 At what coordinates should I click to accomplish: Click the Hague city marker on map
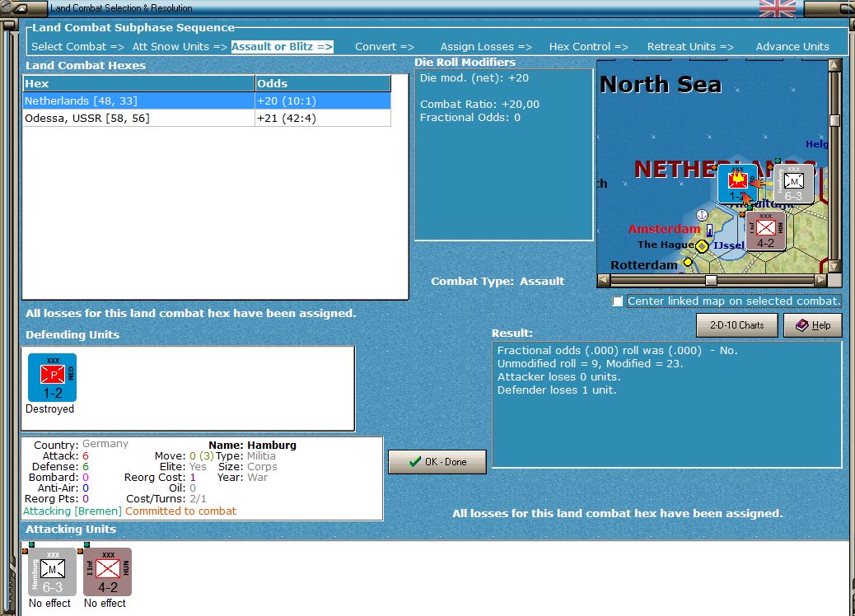point(702,246)
